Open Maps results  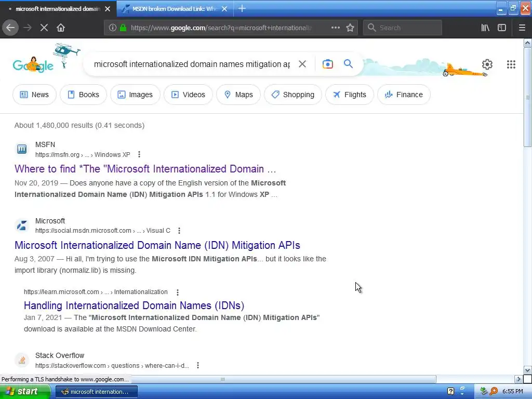238,95
